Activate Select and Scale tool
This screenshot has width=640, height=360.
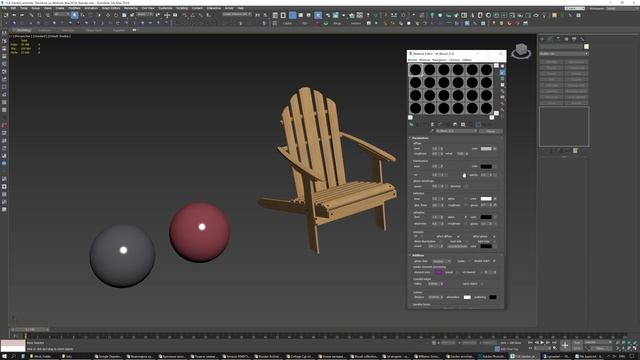coord(124,15)
